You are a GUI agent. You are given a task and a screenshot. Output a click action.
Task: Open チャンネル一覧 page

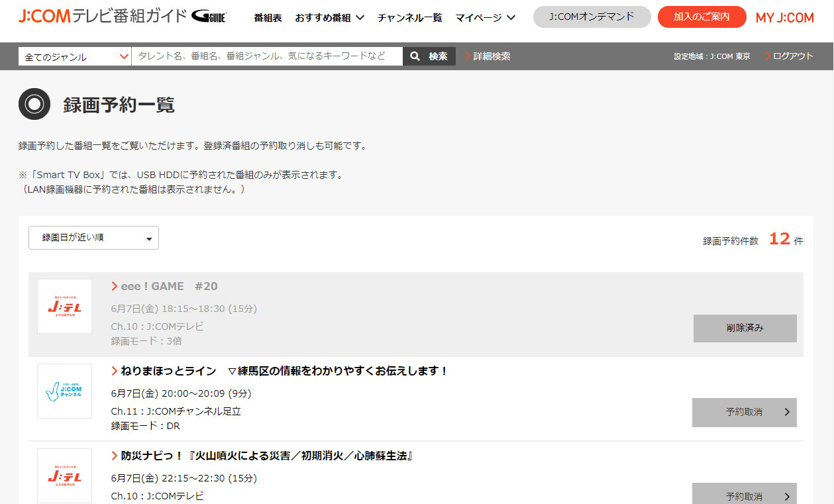[x=410, y=18]
